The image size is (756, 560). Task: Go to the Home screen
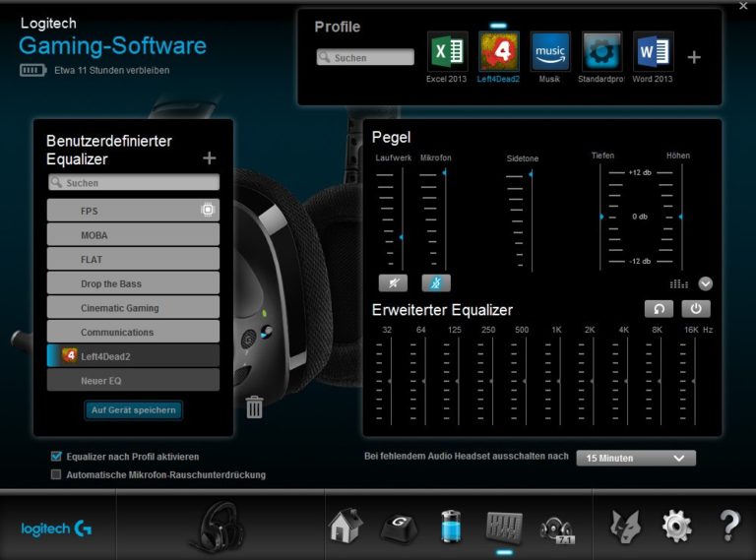[x=346, y=526]
